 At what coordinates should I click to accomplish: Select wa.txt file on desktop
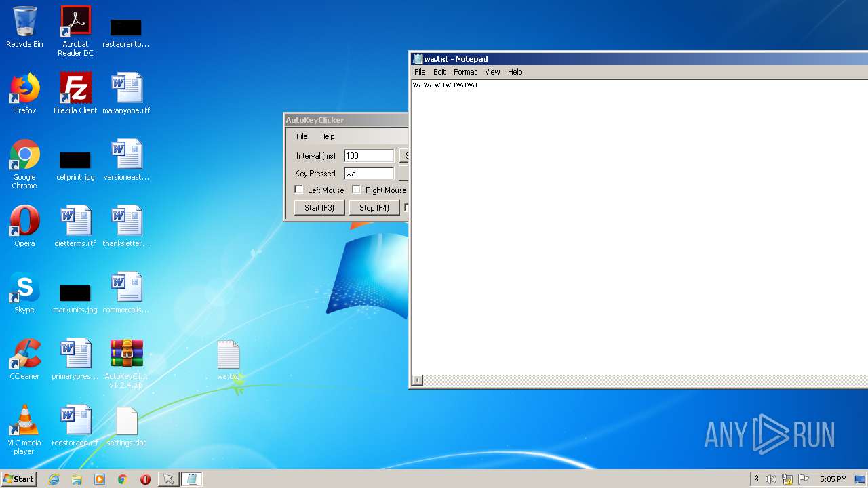pyautogui.click(x=229, y=360)
